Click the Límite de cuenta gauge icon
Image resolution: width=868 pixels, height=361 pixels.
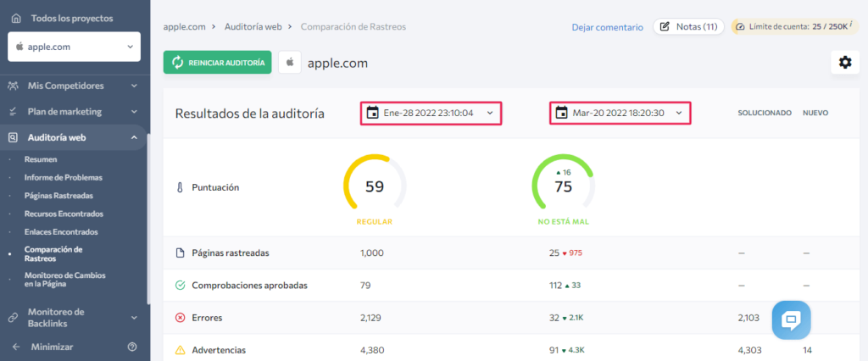(740, 26)
